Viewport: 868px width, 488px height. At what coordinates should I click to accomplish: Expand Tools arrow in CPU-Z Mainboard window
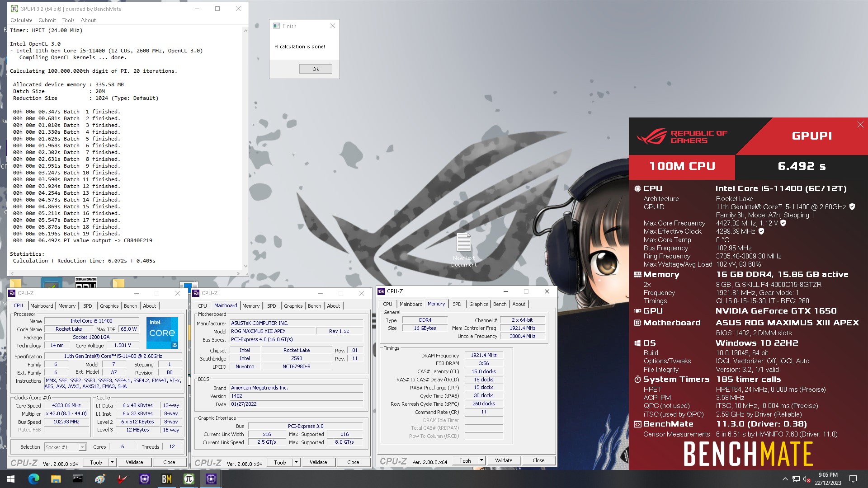(296, 462)
